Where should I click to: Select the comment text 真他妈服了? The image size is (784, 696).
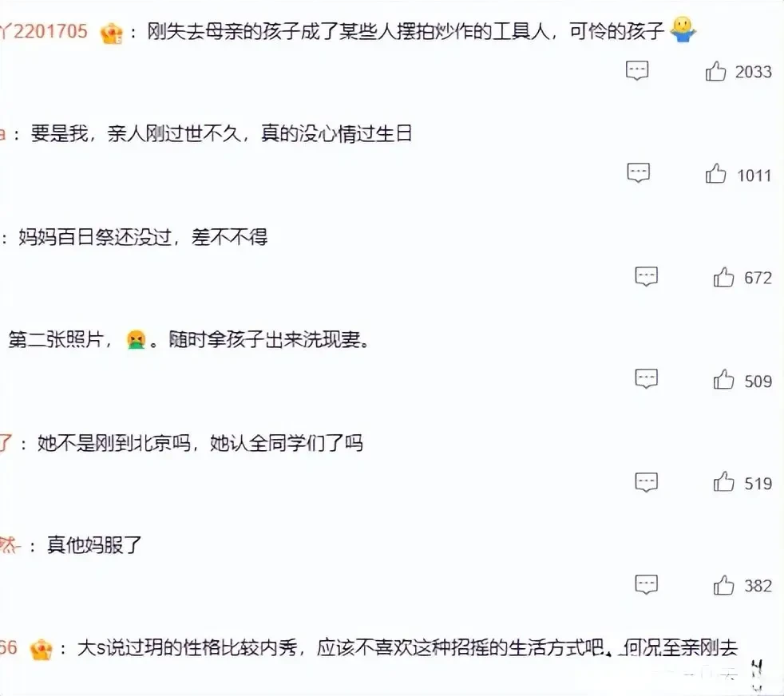94,545
